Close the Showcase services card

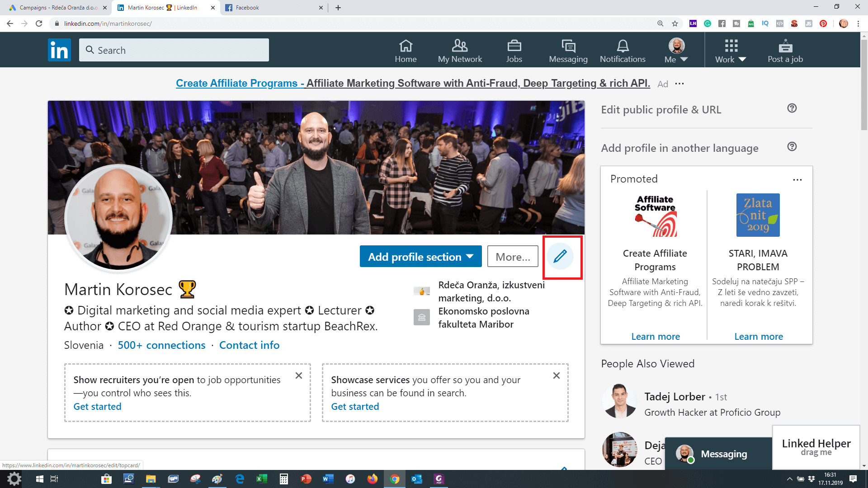557,375
